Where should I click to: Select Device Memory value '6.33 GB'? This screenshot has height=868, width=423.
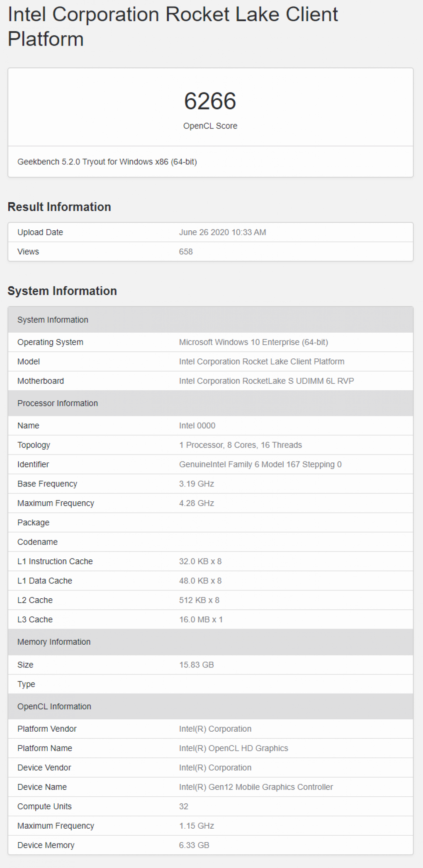click(194, 845)
